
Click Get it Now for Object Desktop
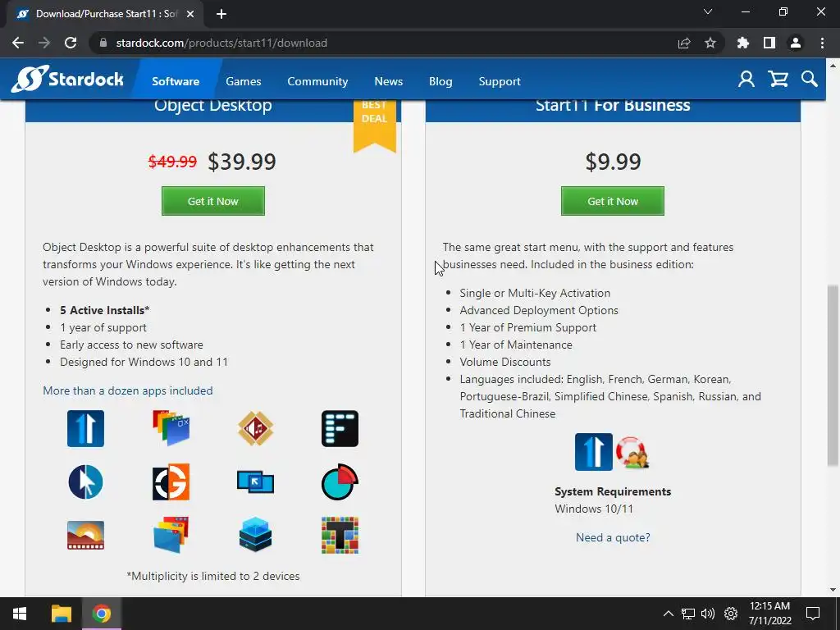(213, 201)
